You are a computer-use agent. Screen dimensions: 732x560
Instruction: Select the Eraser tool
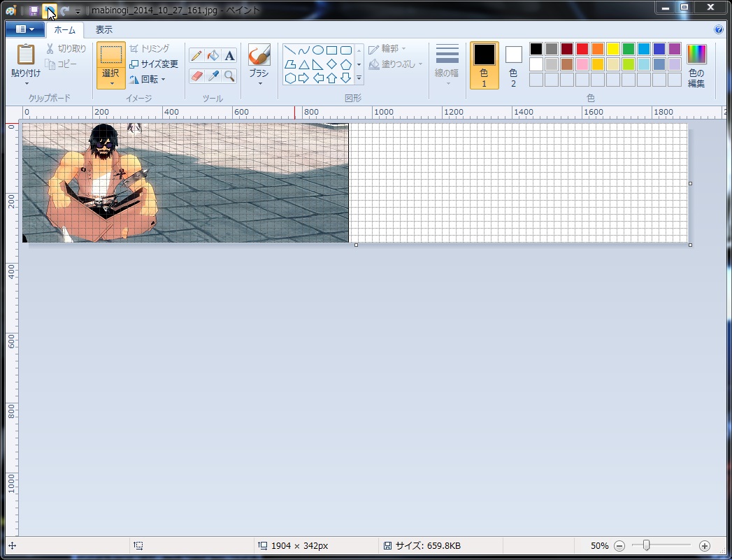(196, 76)
